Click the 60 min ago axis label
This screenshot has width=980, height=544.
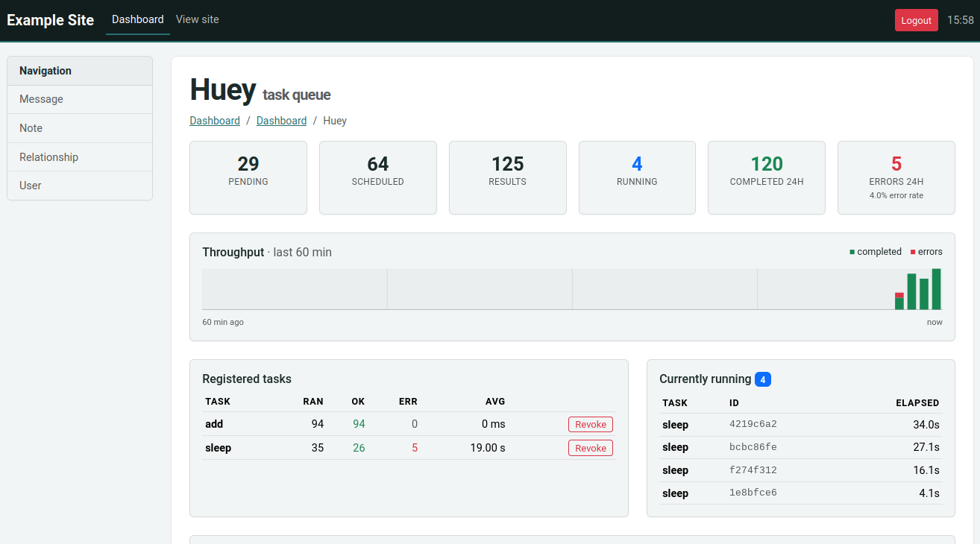(223, 322)
